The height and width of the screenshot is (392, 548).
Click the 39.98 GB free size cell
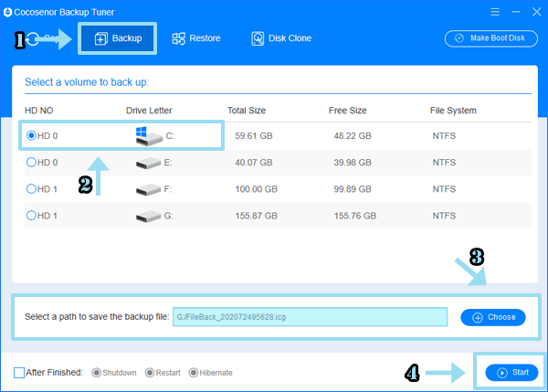point(353,163)
